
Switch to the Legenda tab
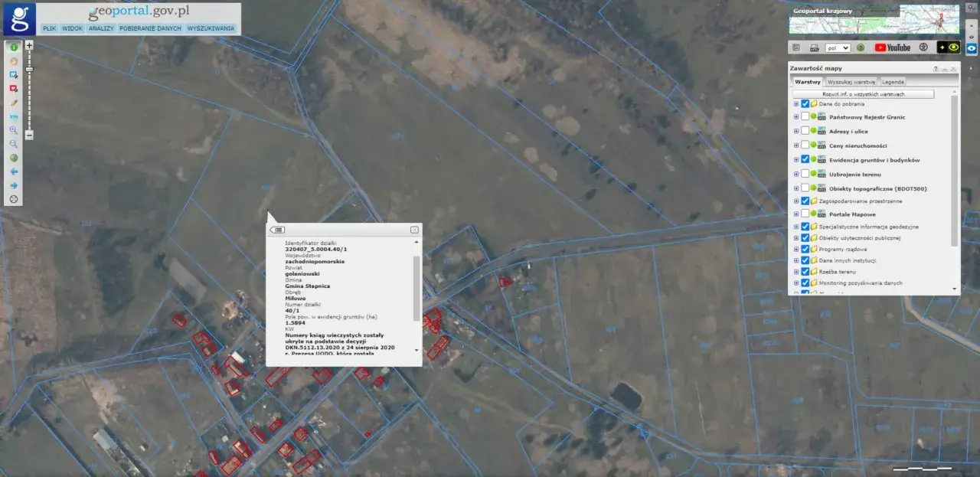[x=893, y=81]
